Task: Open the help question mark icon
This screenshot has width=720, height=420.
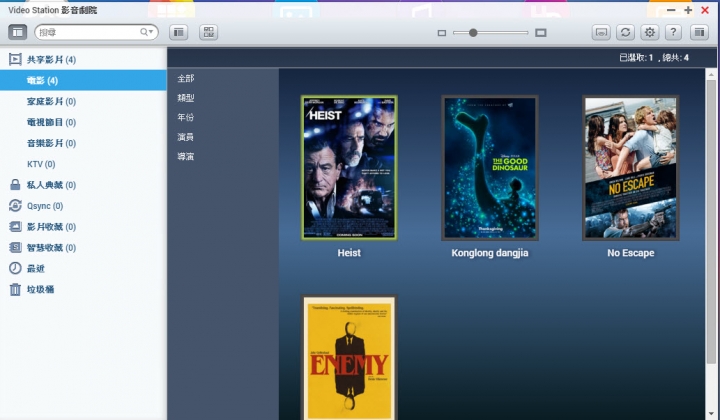Action: click(673, 32)
